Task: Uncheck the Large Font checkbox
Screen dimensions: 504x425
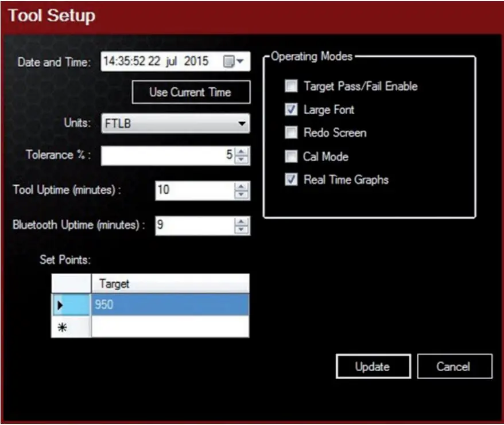Action: coord(291,109)
